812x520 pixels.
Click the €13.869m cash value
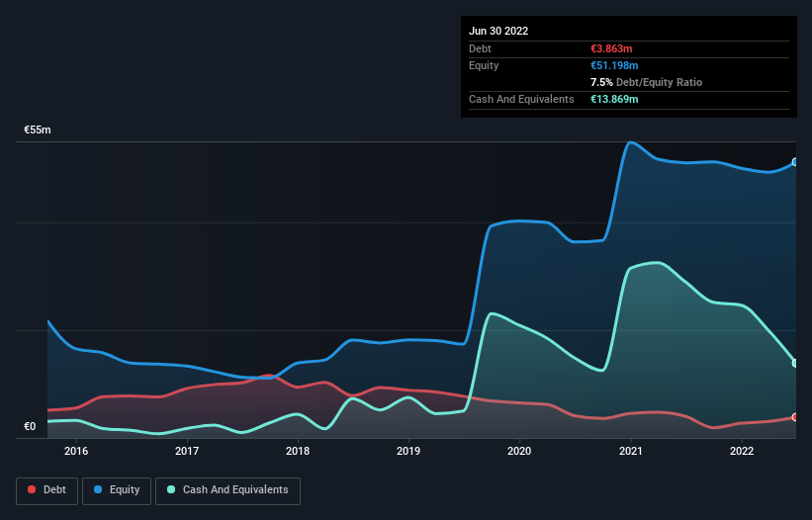coord(614,99)
